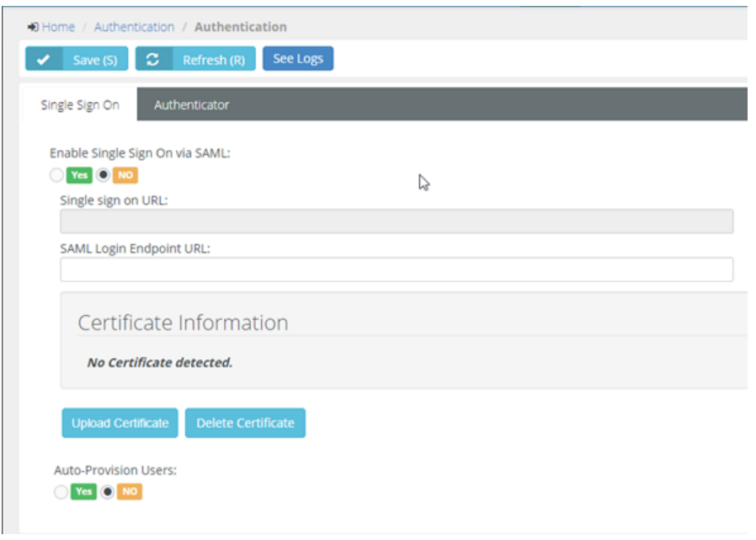Click orange NO label under Auto-Provision Users
Image resolution: width=756 pixels, height=540 pixels.
coord(130,492)
